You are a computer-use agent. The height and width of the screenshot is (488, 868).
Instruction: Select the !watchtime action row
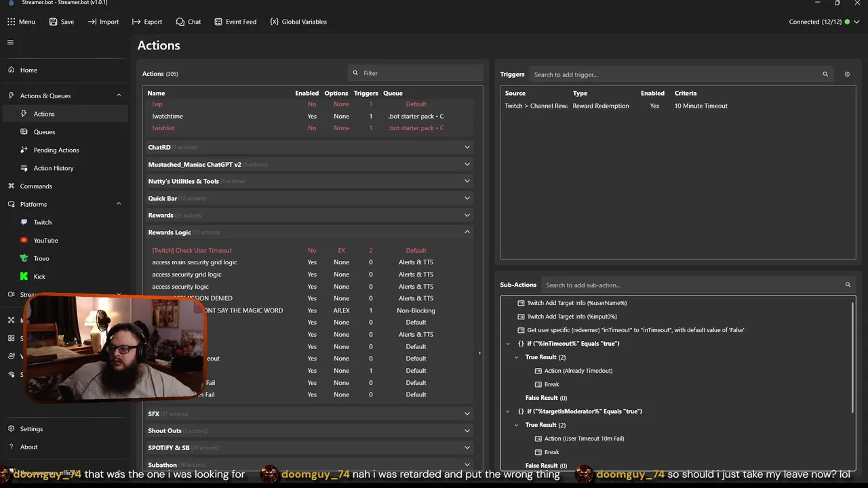tap(310, 117)
